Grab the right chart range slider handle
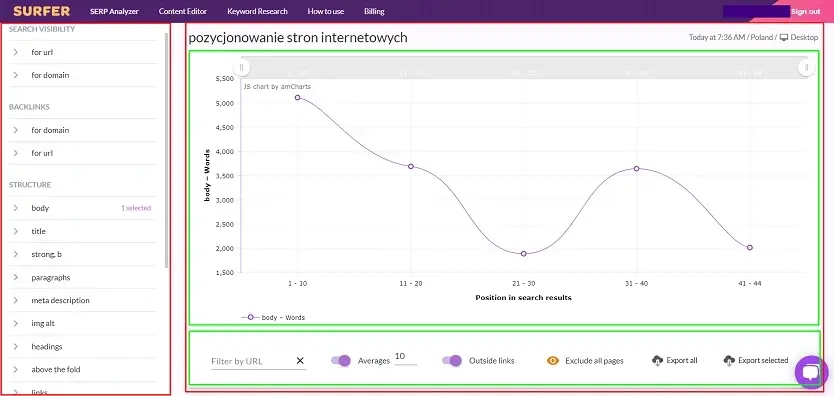The height and width of the screenshot is (396, 834). pyautogui.click(x=806, y=67)
